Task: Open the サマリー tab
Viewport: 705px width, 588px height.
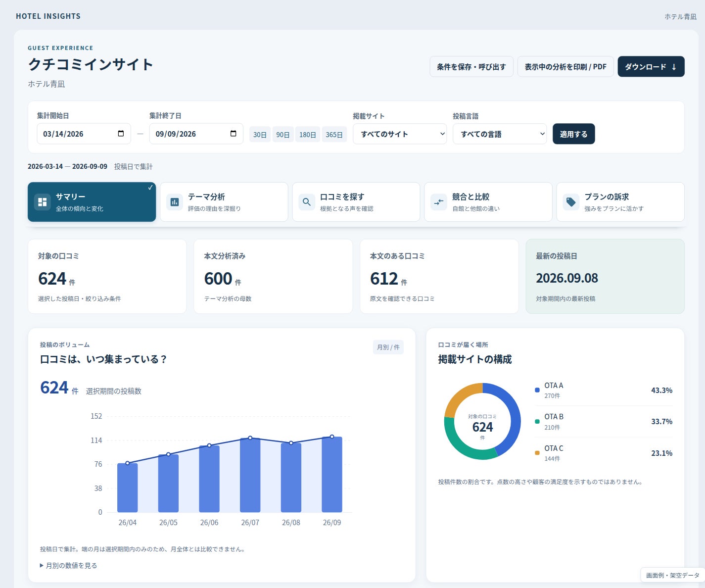Action: pyautogui.click(x=92, y=202)
